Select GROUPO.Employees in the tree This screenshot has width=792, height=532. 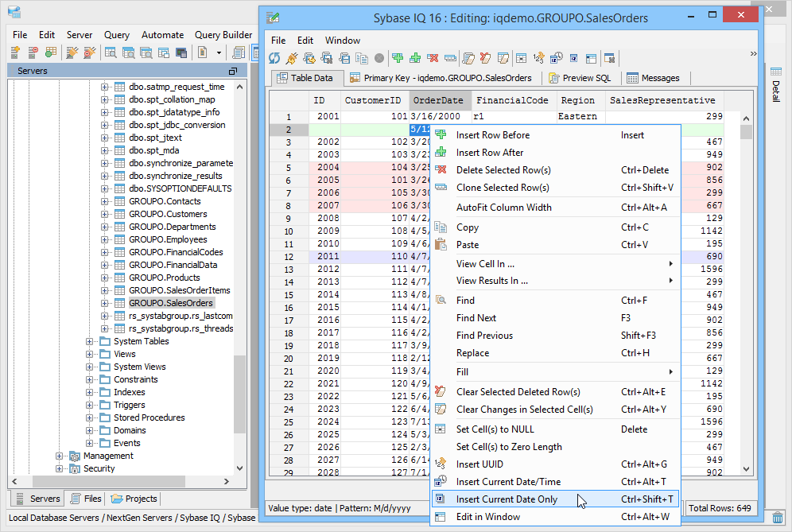pos(168,239)
